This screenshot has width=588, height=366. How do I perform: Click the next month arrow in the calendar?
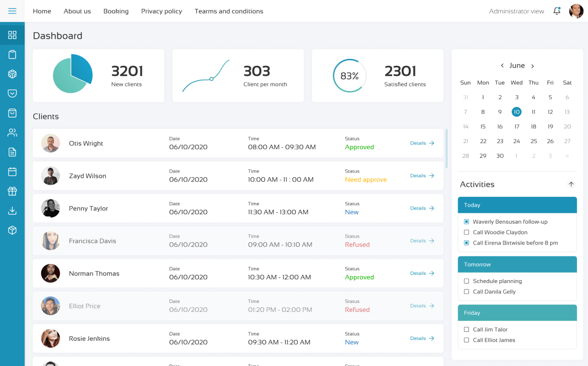point(532,65)
